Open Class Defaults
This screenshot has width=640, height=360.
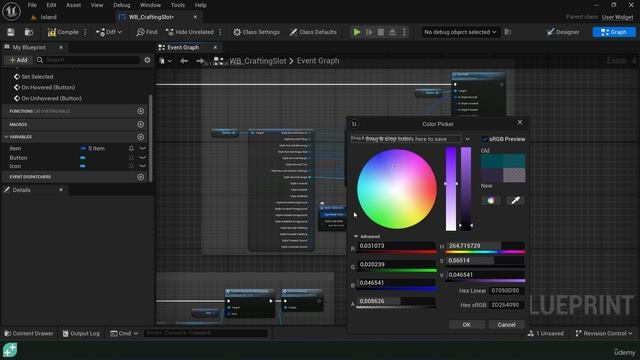313,32
